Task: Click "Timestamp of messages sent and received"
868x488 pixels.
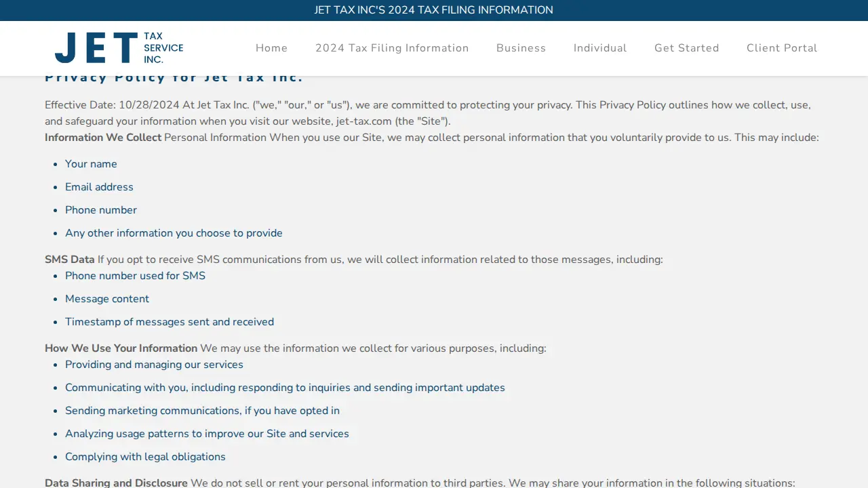Action: click(x=170, y=322)
